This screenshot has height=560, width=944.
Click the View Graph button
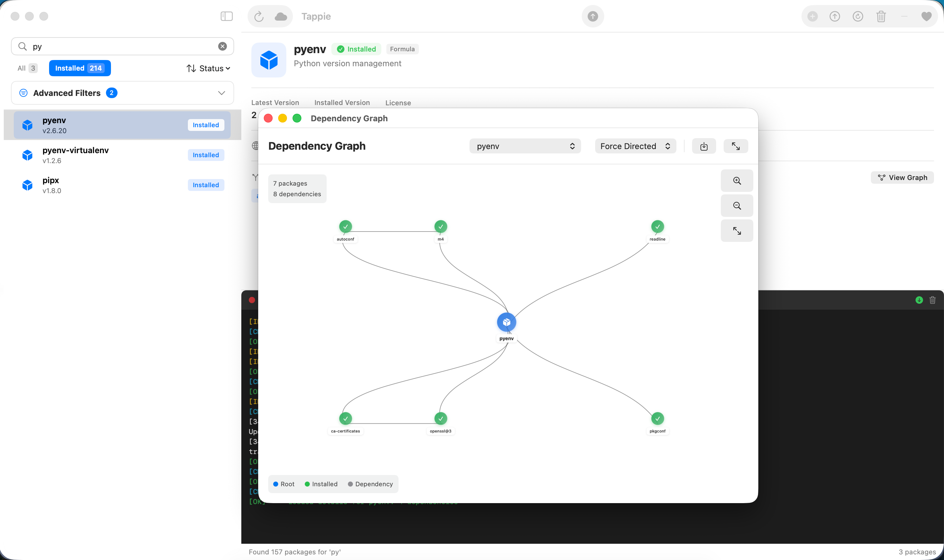click(902, 177)
